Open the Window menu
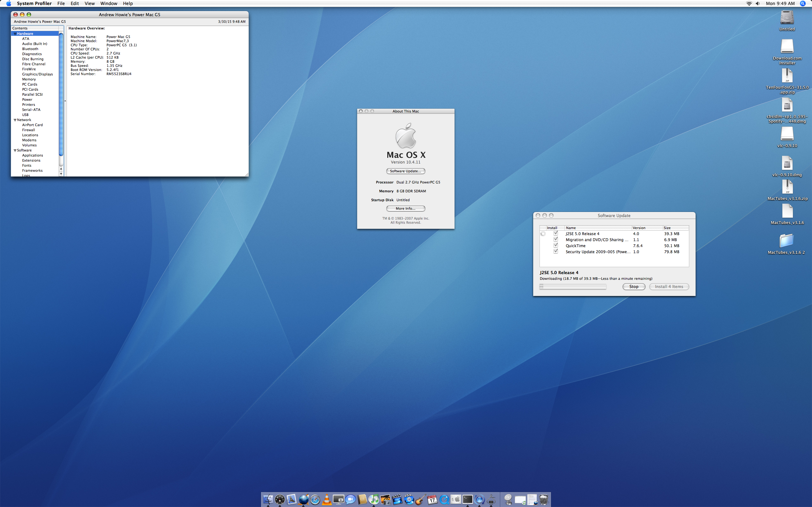The image size is (812, 507). (x=109, y=3)
